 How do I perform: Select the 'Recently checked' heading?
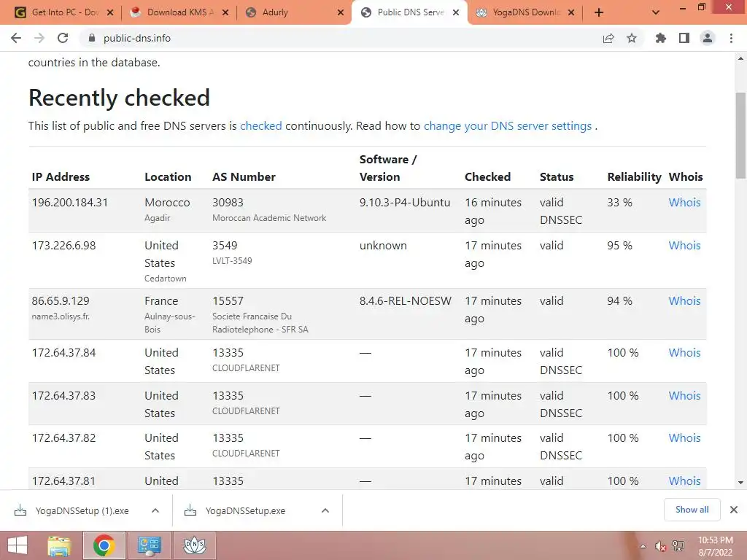click(119, 98)
